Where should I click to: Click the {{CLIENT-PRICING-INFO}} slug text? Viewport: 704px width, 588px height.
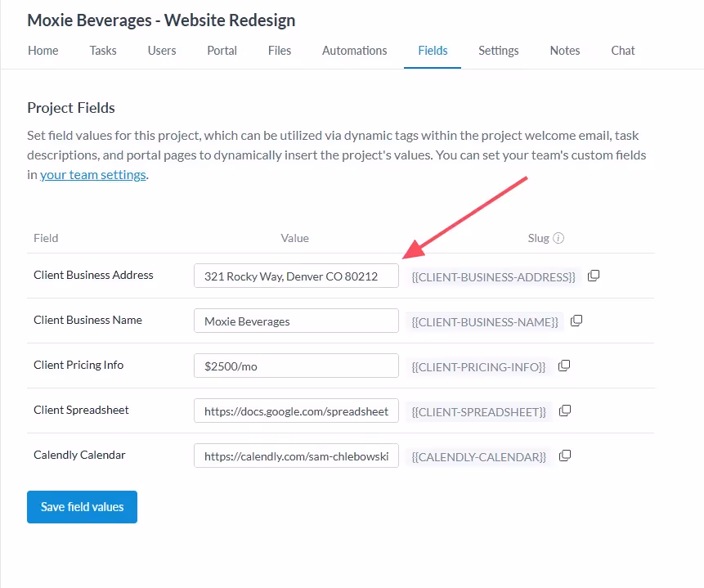point(478,367)
